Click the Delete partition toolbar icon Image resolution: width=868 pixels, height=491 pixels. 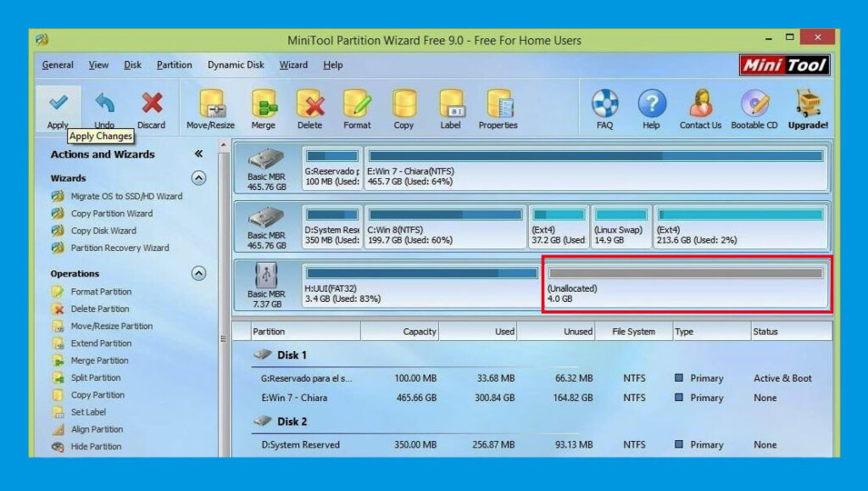[x=310, y=104]
